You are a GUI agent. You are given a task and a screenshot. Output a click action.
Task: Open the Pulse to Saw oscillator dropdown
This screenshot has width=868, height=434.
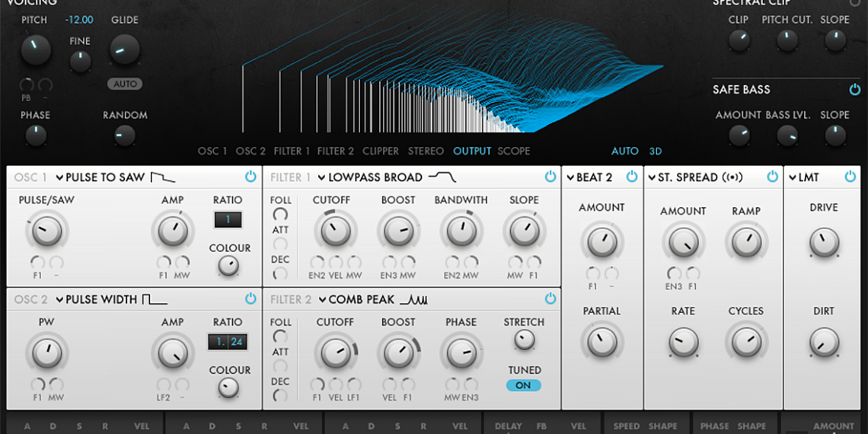[x=59, y=178]
